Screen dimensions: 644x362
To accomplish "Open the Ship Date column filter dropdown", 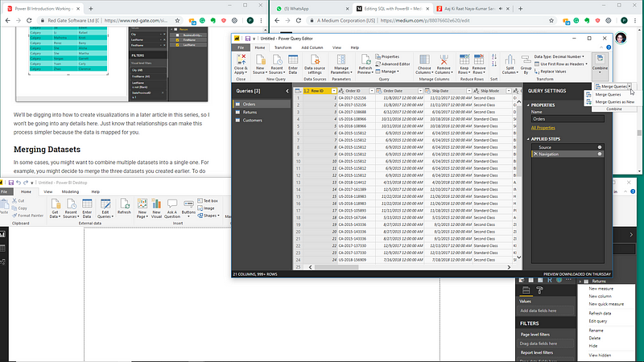I will [469, 91].
